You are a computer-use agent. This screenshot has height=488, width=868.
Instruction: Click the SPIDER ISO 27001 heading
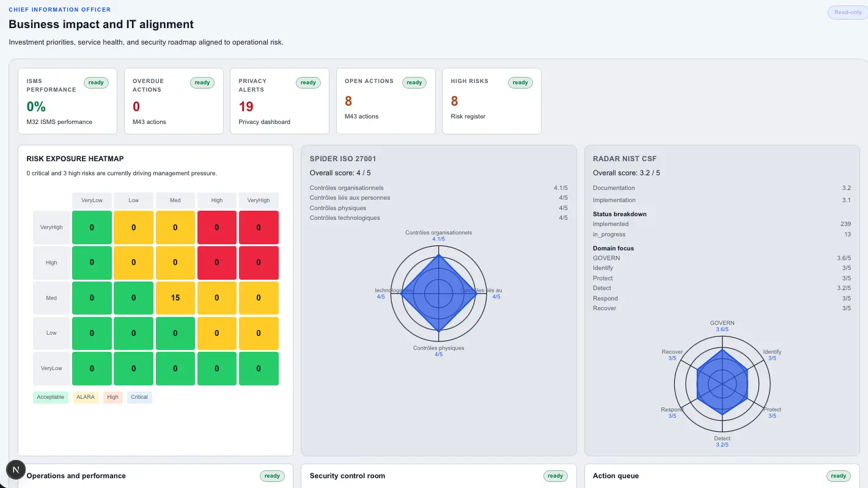[343, 159]
